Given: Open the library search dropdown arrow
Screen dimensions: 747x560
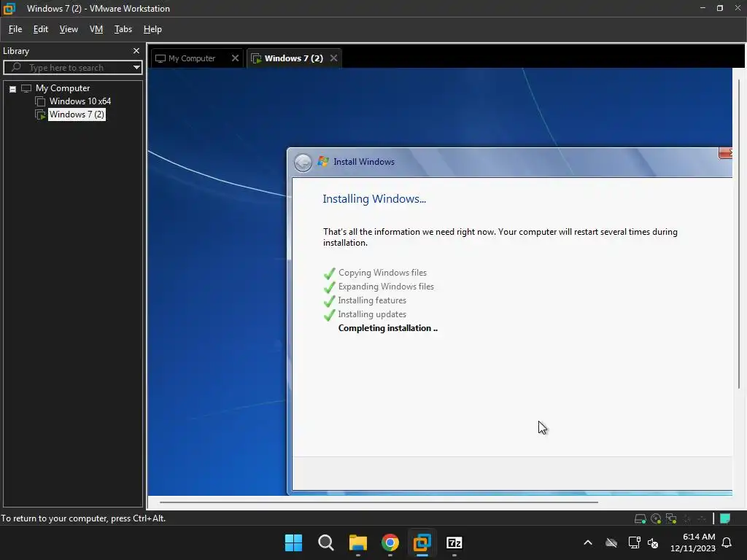Looking at the screenshot, I should pyautogui.click(x=136, y=68).
